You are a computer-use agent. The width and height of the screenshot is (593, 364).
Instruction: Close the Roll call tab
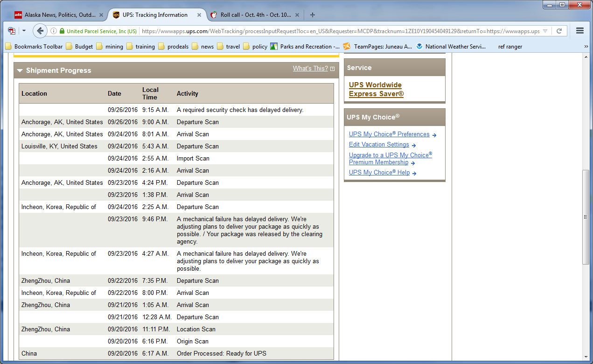coord(297,15)
